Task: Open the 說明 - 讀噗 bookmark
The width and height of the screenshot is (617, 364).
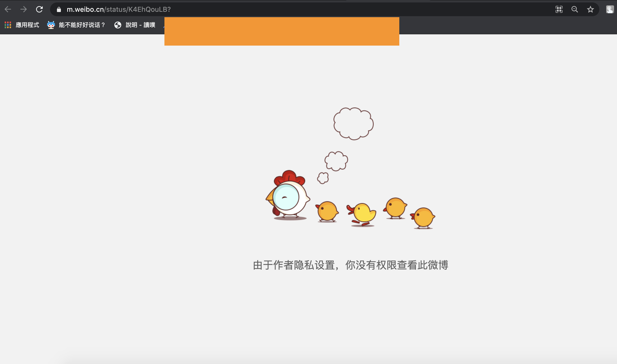Action: (x=135, y=25)
